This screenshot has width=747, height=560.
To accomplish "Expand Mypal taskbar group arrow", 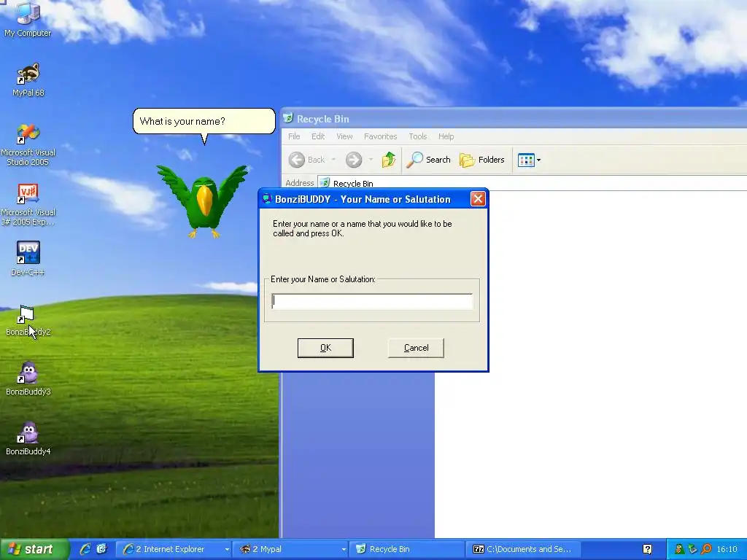I will pyautogui.click(x=344, y=549).
